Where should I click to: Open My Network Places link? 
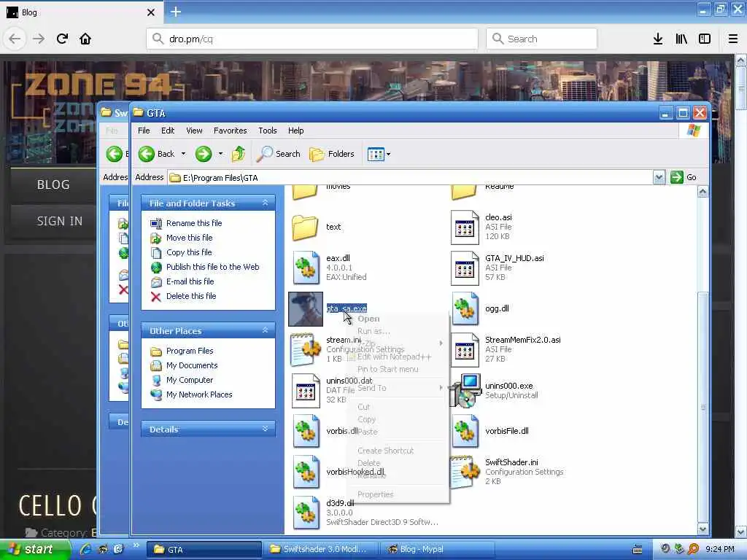[199, 394]
